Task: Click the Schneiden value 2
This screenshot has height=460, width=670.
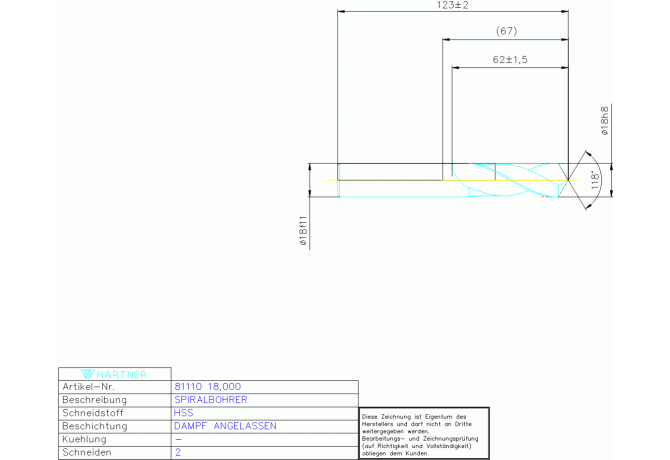Action: [x=177, y=452]
